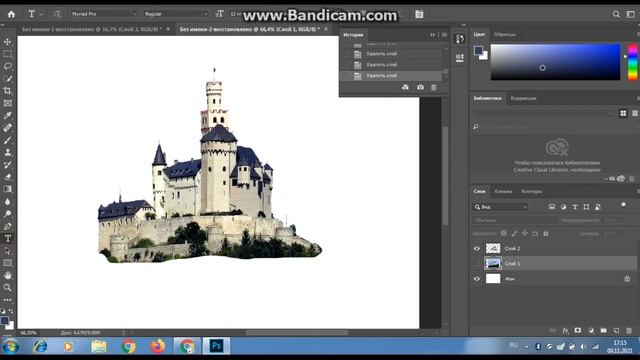Select the Brush tool
Viewport: 640px width, 360px height.
pyautogui.click(x=7, y=140)
